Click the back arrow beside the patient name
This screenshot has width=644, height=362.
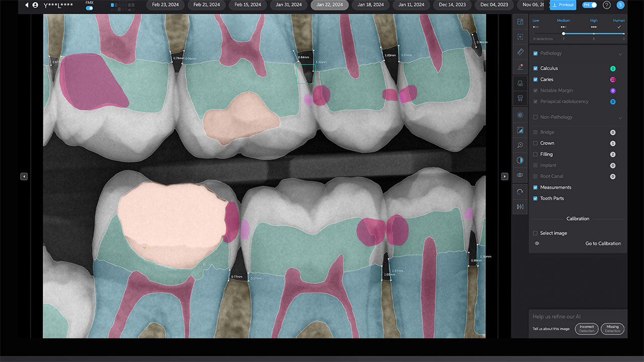coord(27,5)
